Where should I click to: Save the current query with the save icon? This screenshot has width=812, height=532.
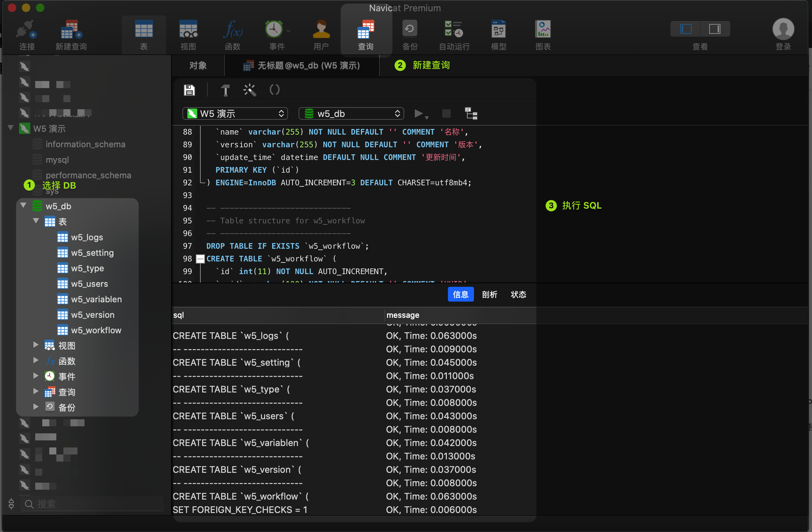(189, 90)
